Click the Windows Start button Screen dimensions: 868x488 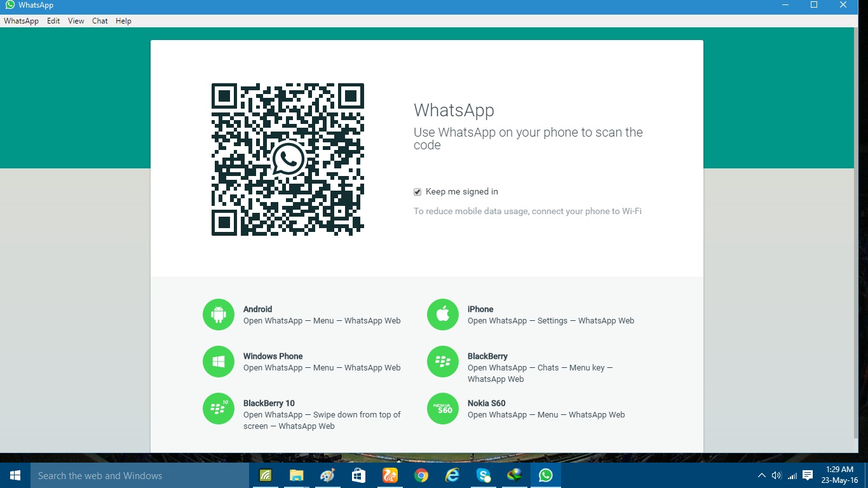(15, 475)
